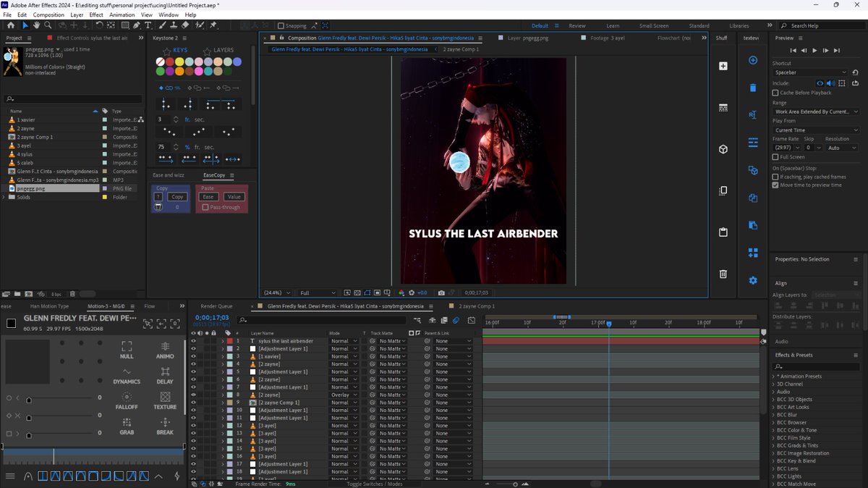Expand layer 1 properties in timeline
Image resolution: width=868 pixels, height=488 pixels.
(x=223, y=341)
